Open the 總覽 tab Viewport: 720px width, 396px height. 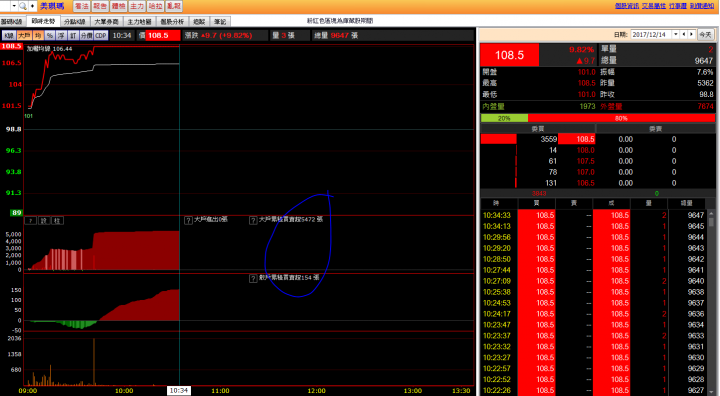click(199, 22)
